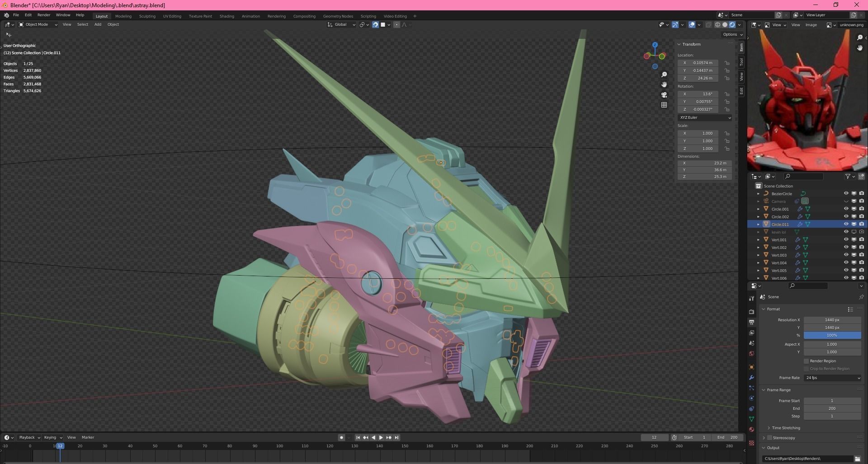Collapse the Transform panel
The image size is (868, 464).
[679, 44]
